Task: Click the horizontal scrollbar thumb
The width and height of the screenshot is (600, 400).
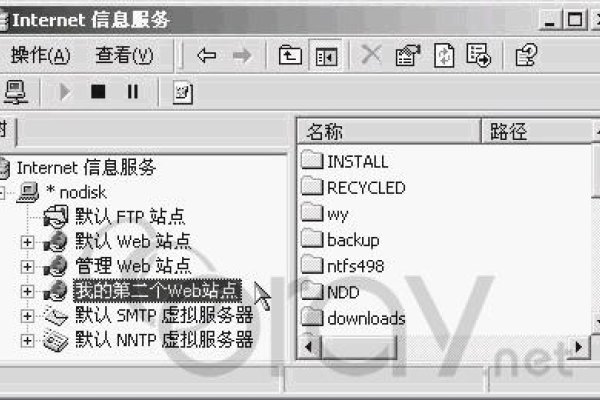Action: coord(359,347)
